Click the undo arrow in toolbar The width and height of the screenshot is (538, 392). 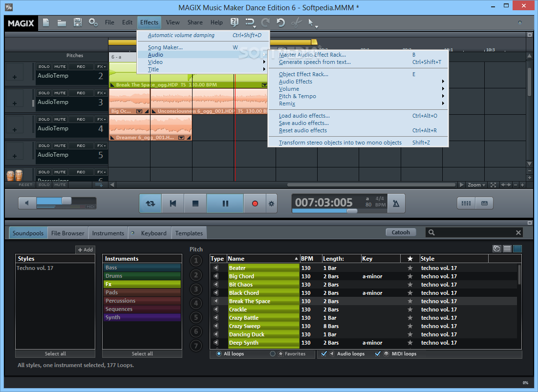(280, 22)
